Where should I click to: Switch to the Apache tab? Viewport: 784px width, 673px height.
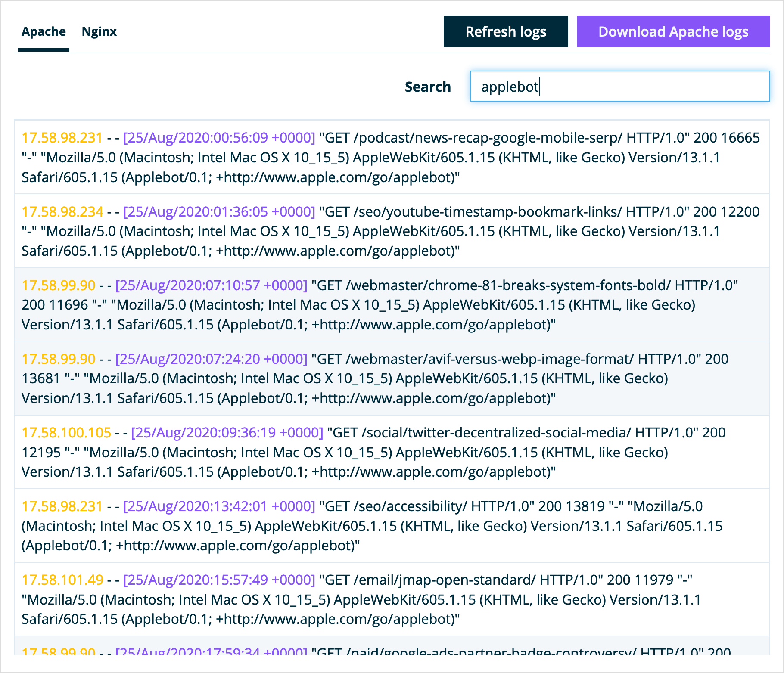(44, 31)
